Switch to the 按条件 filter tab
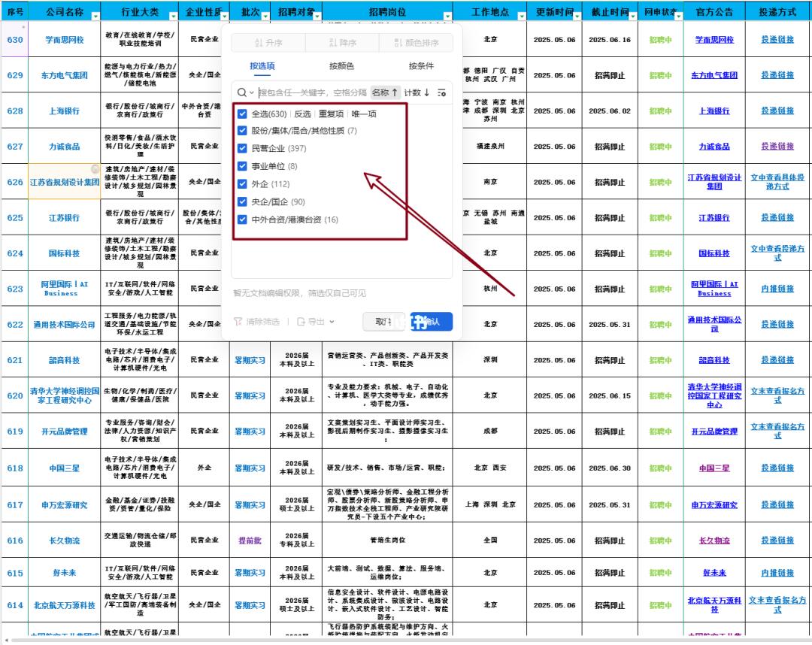This screenshot has width=812, height=645. tap(421, 65)
